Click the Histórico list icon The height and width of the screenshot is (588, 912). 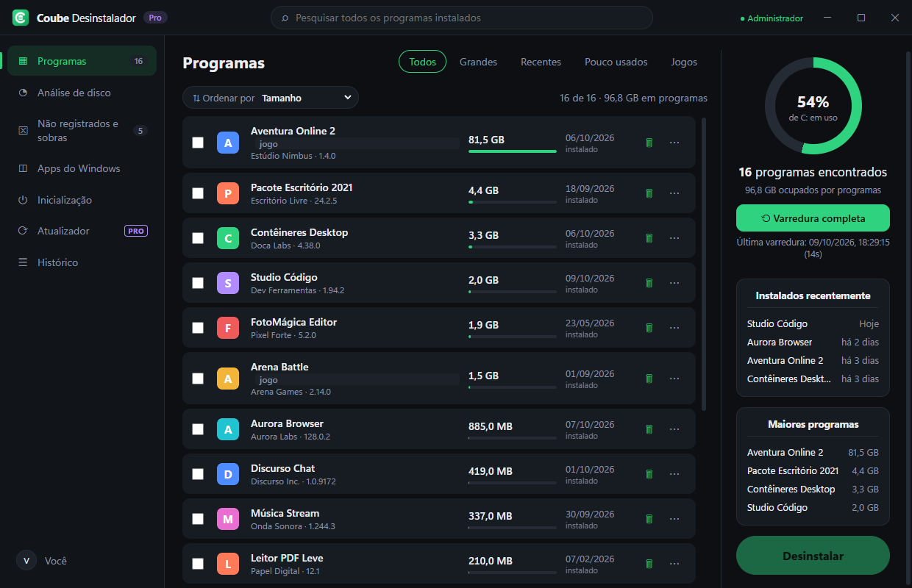point(23,262)
